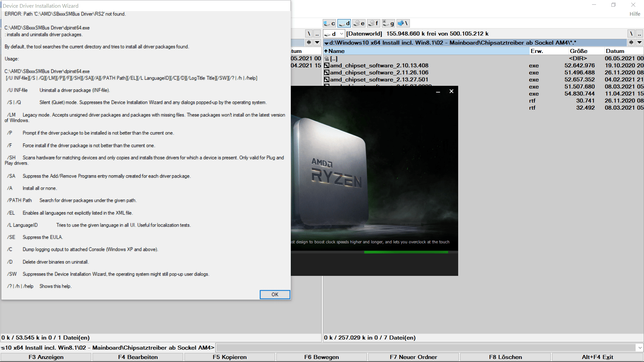
Task: Open directory favorites star in right panel
Action: click(631, 42)
